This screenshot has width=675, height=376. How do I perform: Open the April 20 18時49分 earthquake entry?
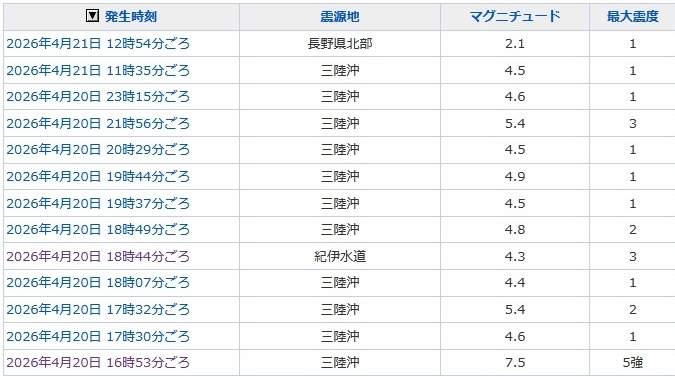pos(98,230)
